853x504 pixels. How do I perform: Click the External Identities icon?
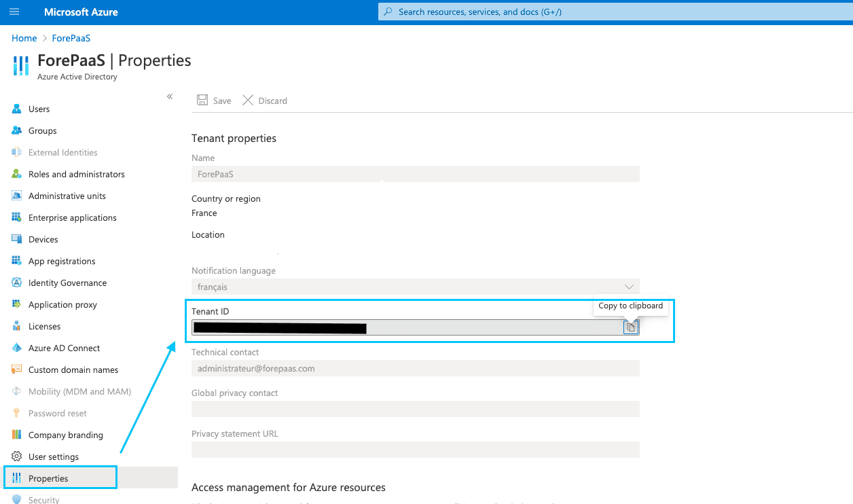(x=17, y=152)
